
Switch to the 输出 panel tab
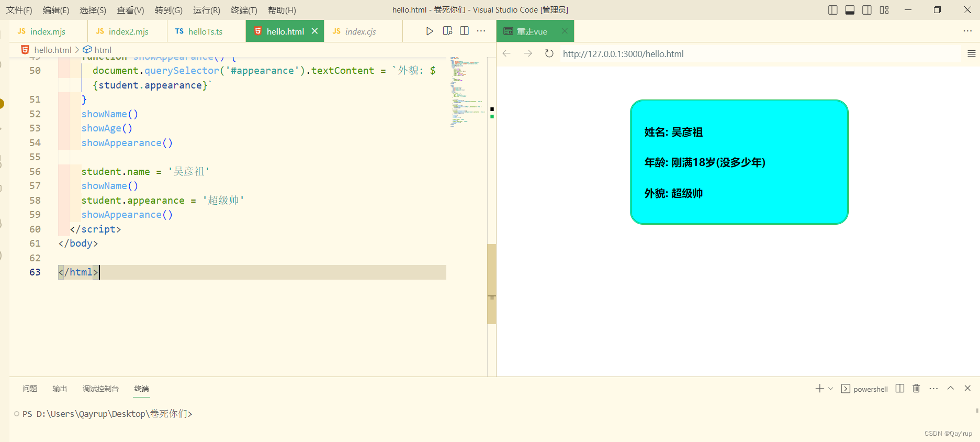coord(60,389)
